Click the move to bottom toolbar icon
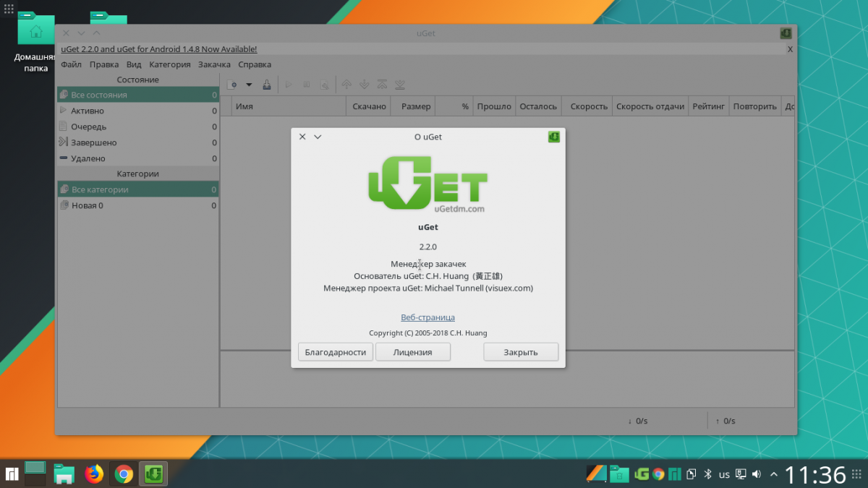Image resolution: width=868 pixels, height=488 pixels. [400, 85]
